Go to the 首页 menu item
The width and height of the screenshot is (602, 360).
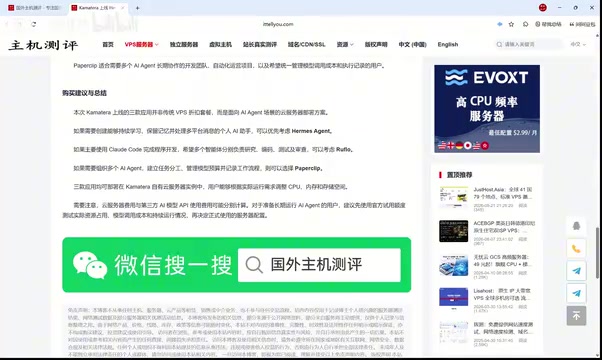tap(108, 45)
